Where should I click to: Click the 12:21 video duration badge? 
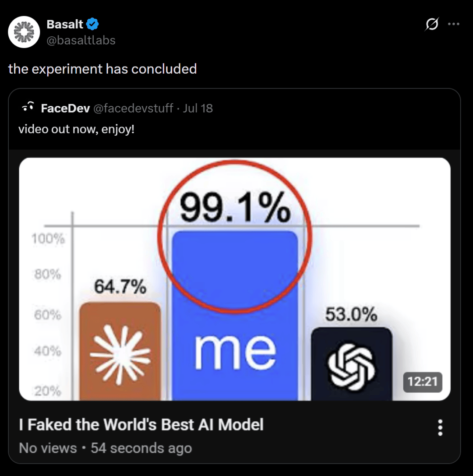(x=422, y=382)
